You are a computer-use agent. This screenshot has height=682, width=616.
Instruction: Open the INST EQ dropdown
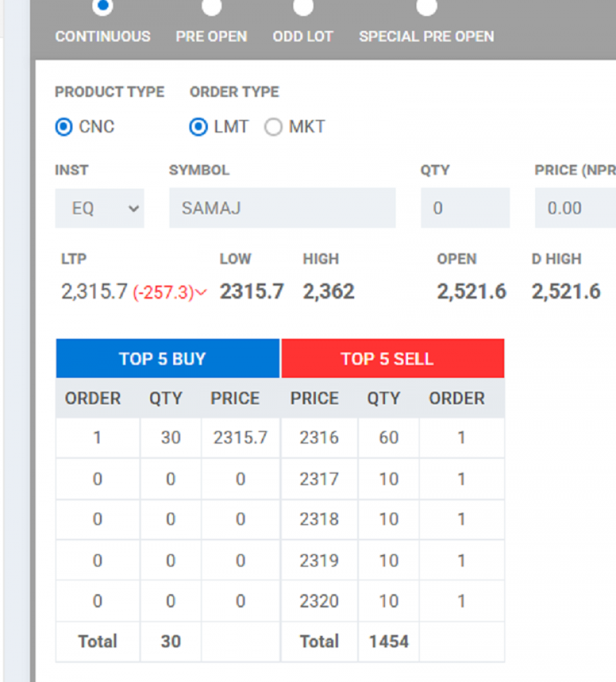coord(99,208)
